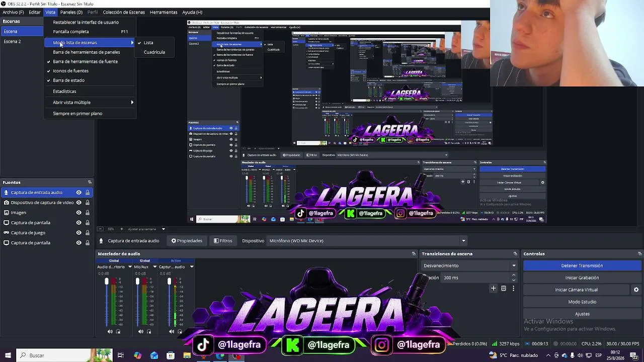Lock the Imagen source
This screenshot has width=644, height=362.
(88, 213)
